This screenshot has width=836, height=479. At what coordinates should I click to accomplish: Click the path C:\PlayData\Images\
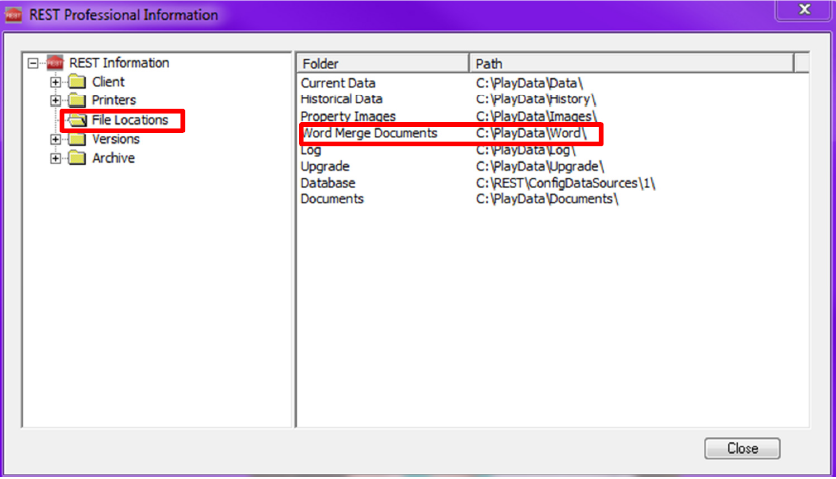click(x=536, y=116)
